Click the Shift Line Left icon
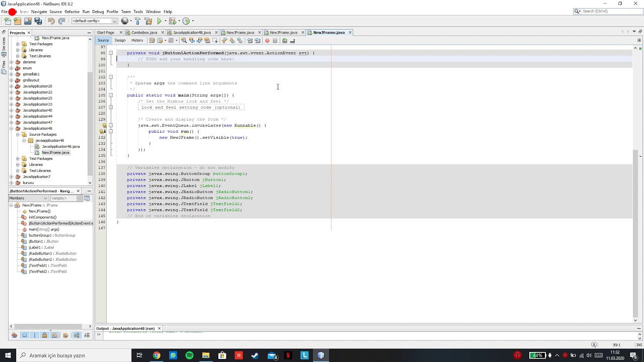 coord(250,41)
